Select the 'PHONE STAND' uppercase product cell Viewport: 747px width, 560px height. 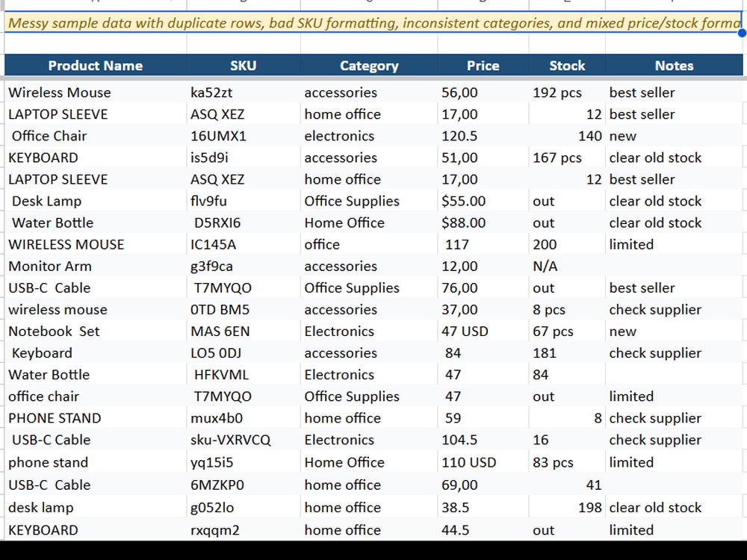pyautogui.click(x=96, y=418)
